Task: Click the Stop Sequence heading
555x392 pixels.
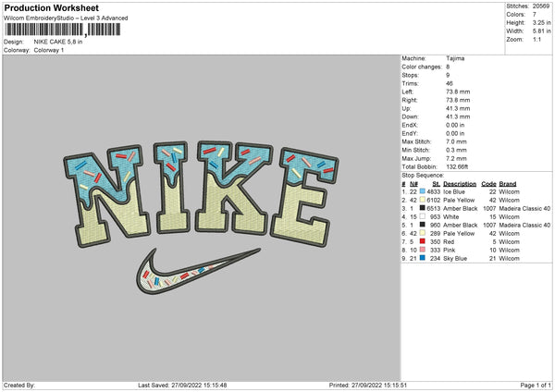Action: [423, 175]
